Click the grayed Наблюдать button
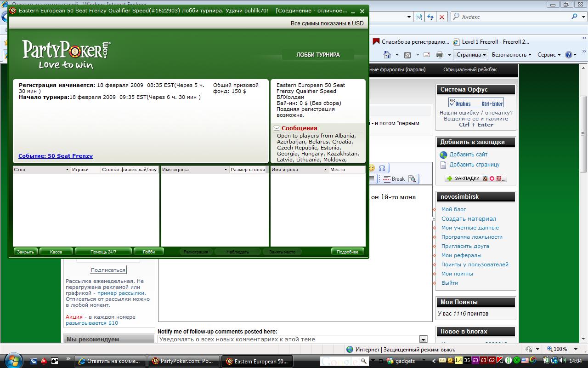The image size is (588, 368). (x=237, y=252)
